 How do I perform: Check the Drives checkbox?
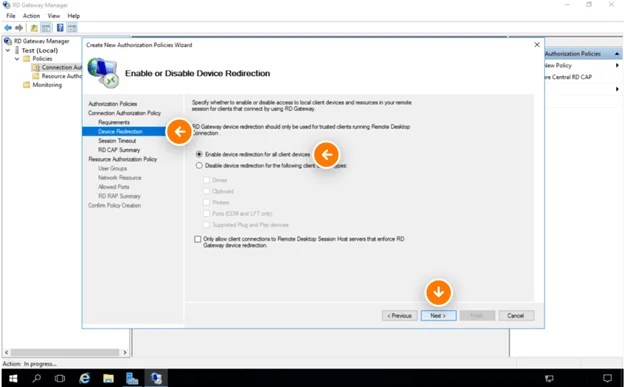[x=206, y=180]
